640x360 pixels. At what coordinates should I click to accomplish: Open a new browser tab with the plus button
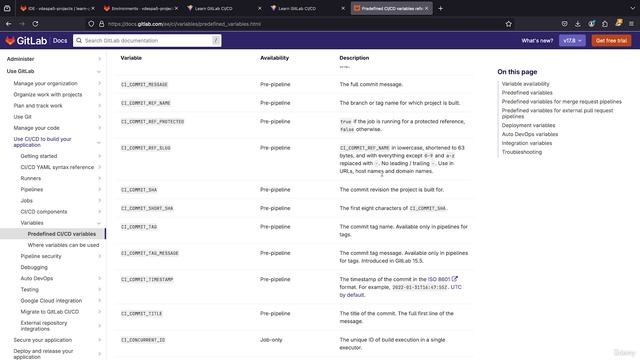click(x=440, y=8)
